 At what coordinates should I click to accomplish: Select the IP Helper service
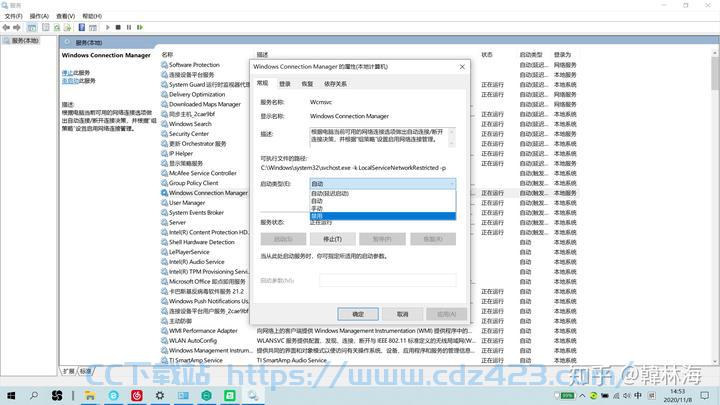(181, 153)
